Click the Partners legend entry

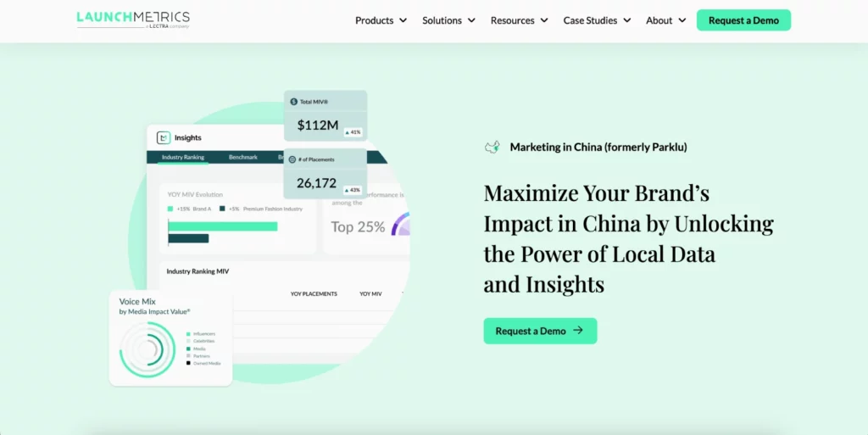point(198,356)
